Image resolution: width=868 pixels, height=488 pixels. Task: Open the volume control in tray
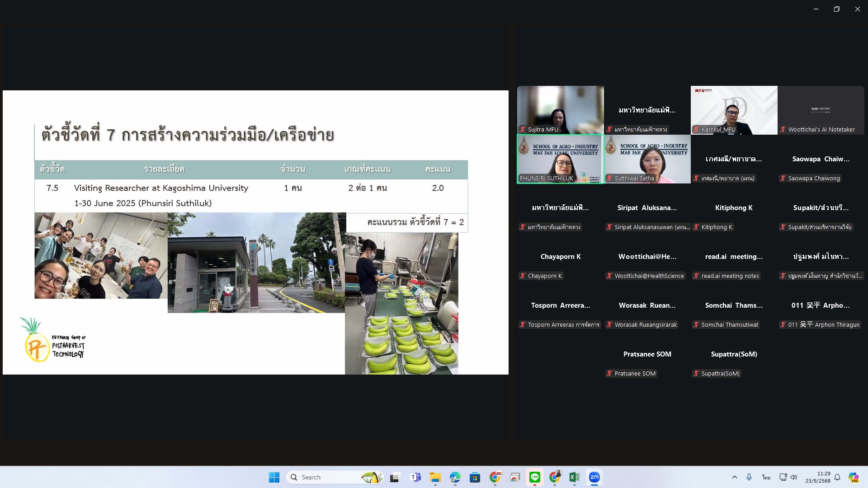tap(794, 477)
